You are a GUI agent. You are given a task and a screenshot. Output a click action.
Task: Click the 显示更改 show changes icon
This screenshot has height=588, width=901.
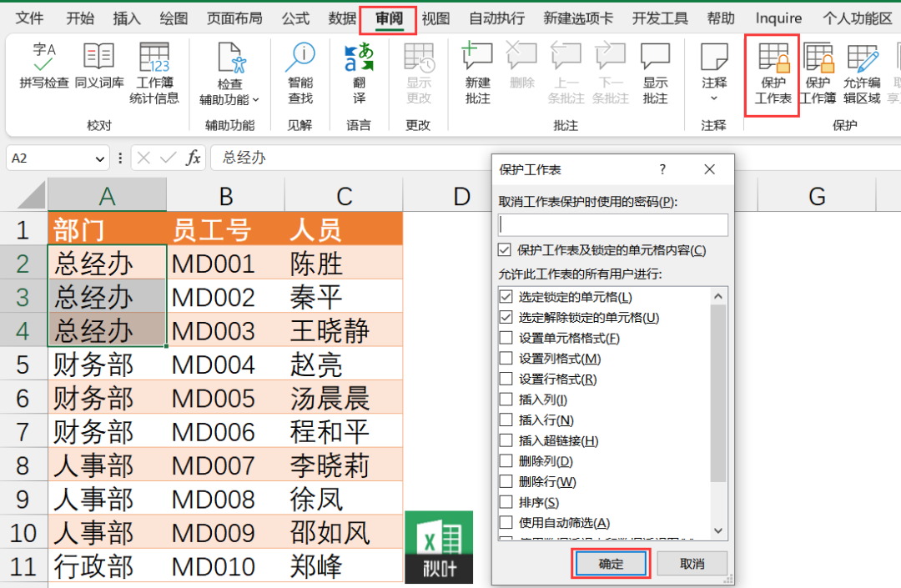point(419,58)
